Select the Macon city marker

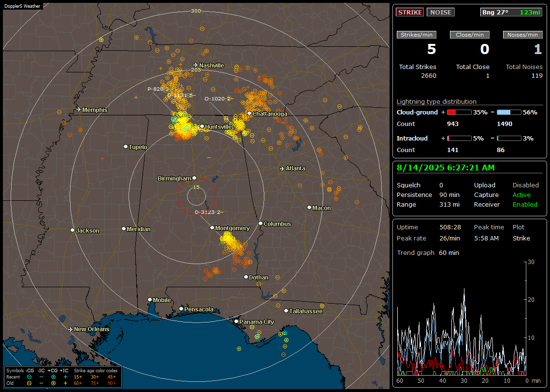(309, 208)
